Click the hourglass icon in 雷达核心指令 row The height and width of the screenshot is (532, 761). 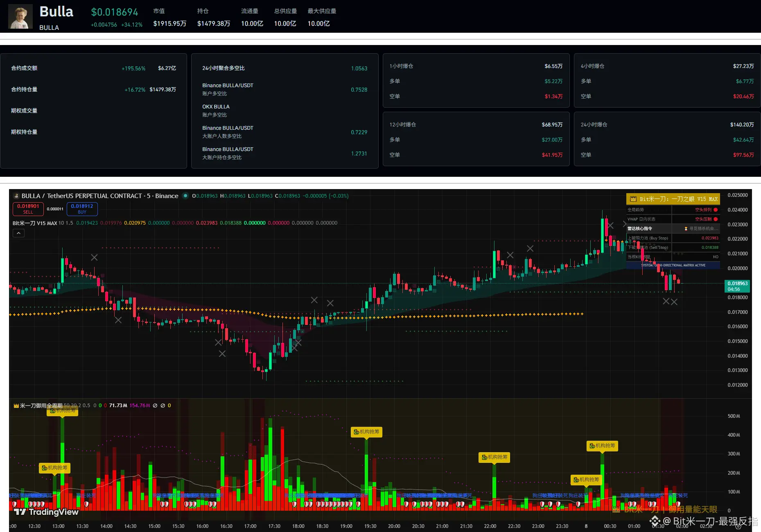pos(686,228)
